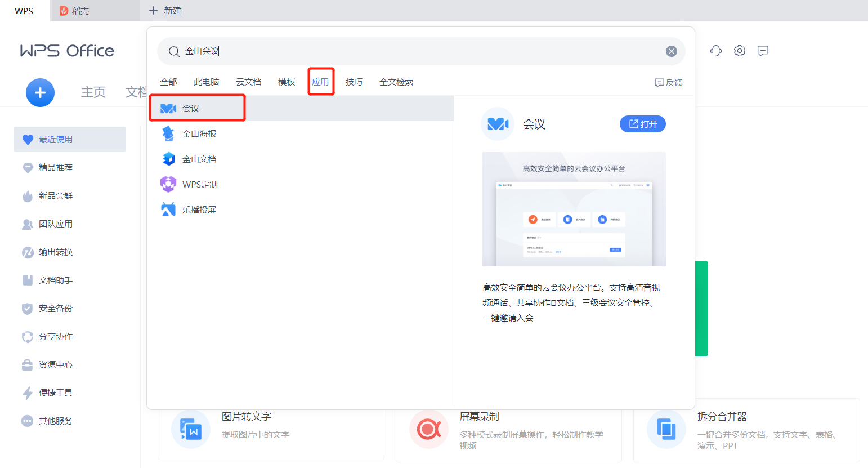Switch to the 全部 search tab
The image size is (868, 468).
(x=168, y=82)
